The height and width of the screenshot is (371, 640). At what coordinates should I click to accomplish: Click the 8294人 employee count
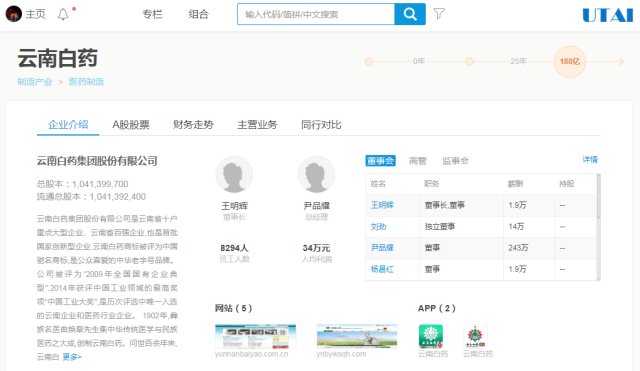click(234, 248)
